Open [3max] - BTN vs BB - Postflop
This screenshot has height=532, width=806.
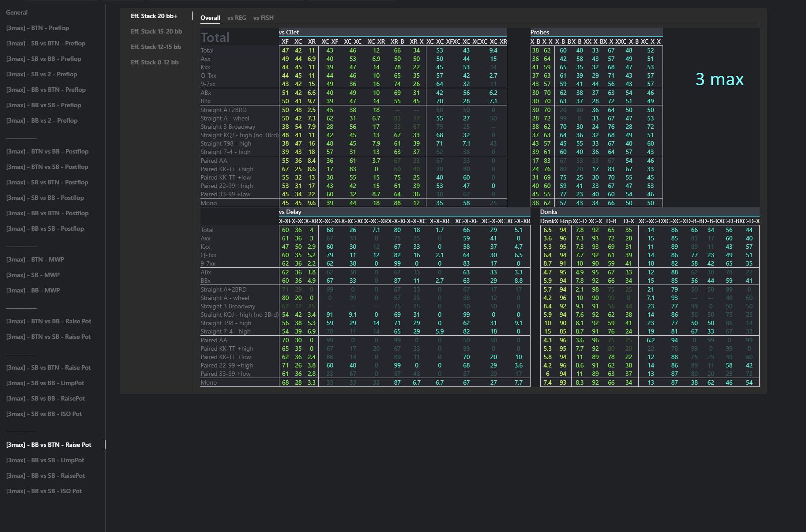[x=47, y=151]
